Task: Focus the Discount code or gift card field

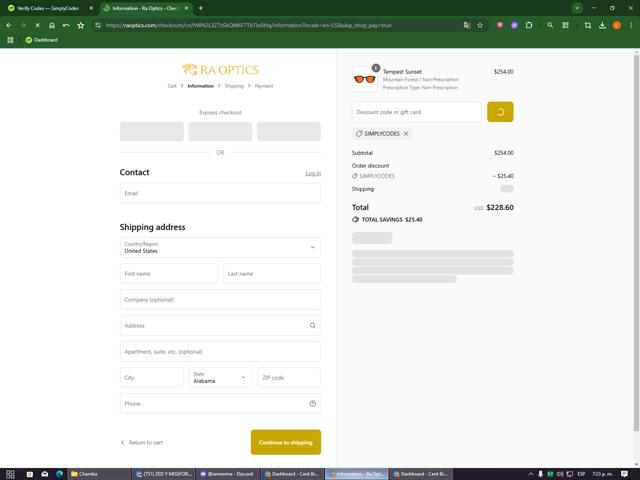Action: click(x=417, y=112)
